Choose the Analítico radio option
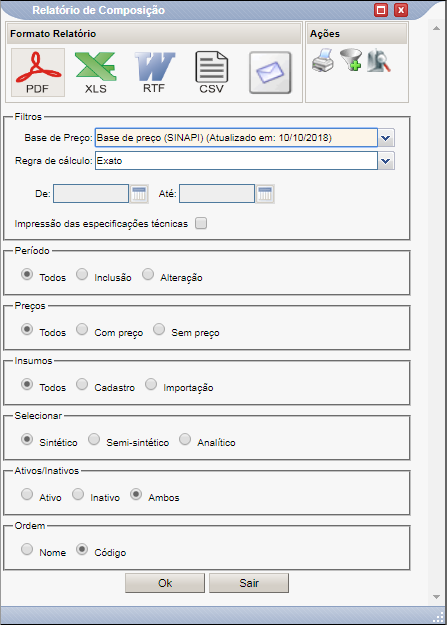The width and height of the screenshot is (447, 625). coord(185,439)
